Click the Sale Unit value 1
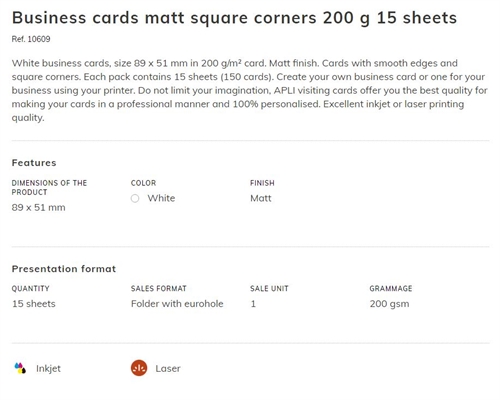This screenshot has width=500, height=400. (x=253, y=304)
